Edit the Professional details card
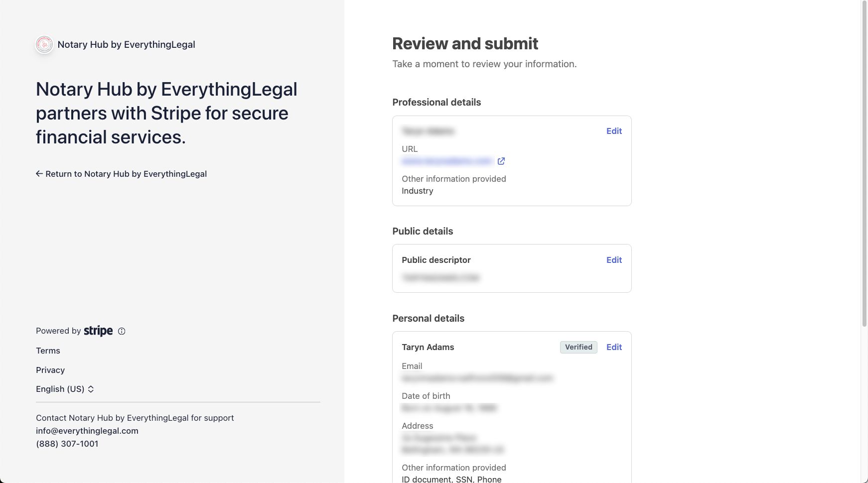Viewport: 868px width, 483px height. pyautogui.click(x=614, y=131)
